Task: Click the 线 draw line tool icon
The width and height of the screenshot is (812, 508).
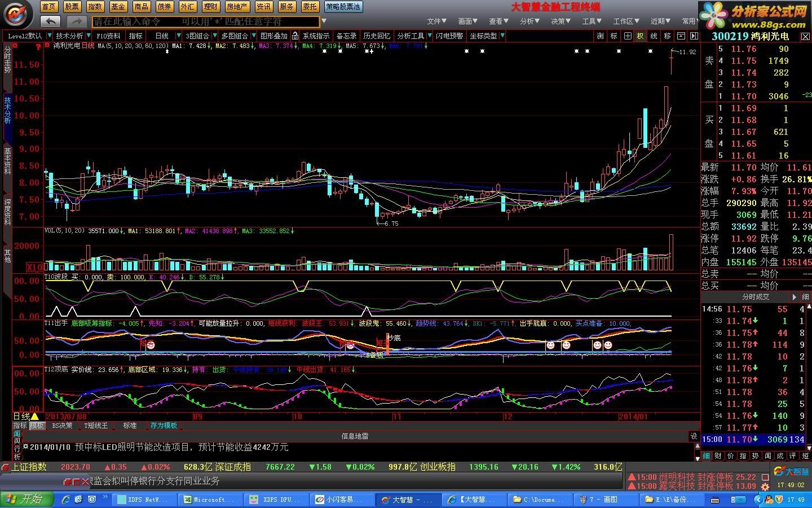Action: (x=654, y=36)
